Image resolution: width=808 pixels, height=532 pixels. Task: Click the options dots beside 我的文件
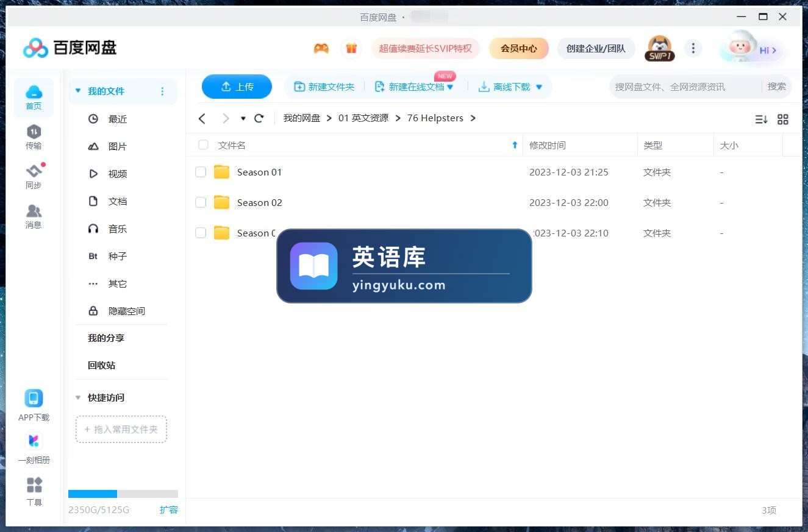click(x=162, y=91)
